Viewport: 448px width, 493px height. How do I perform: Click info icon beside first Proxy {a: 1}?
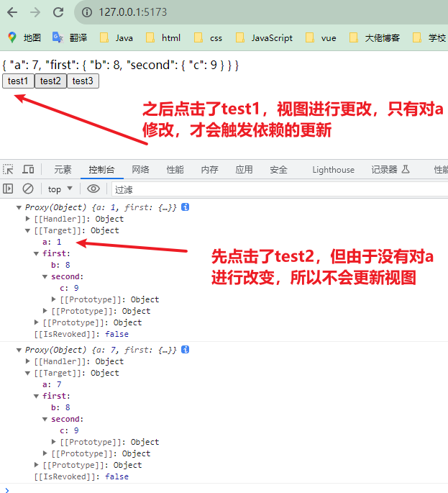point(186,207)
